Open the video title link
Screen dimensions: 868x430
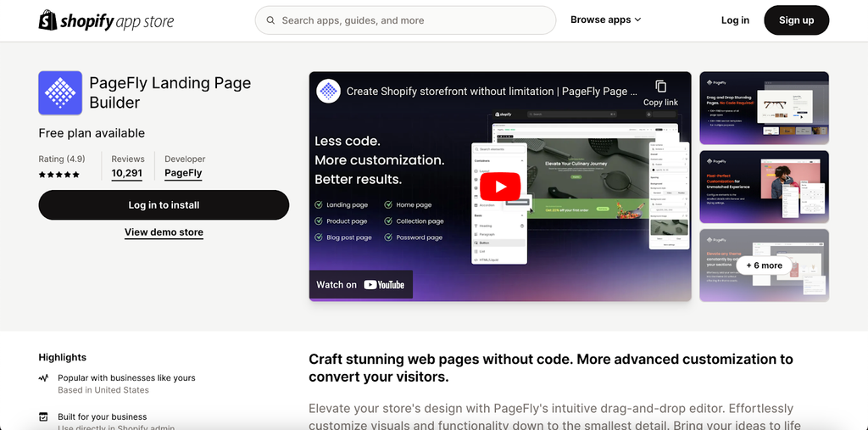(492, 92)
